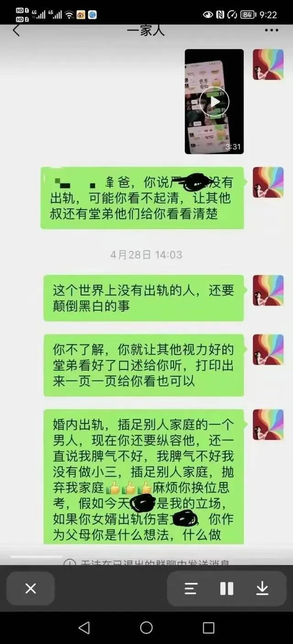Download using the down-arrow icon
This screenshot has height=644, width=293.
point(262,588)
